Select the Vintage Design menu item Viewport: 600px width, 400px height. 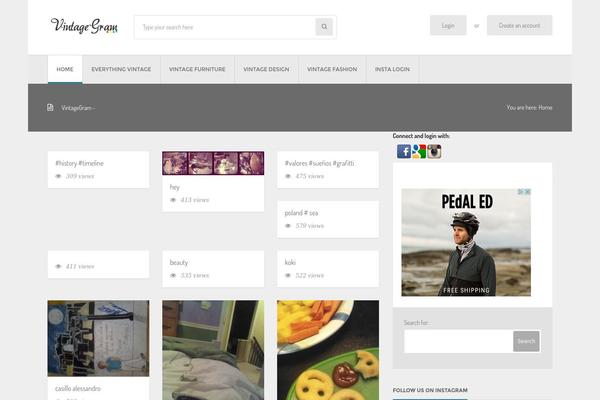[x=266, y=69]
